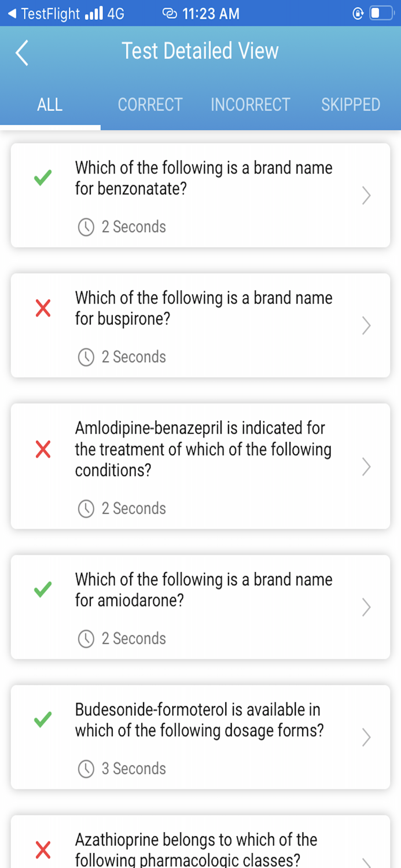Click the clock icon next to 2 Seconds on benzonatate
The width and height of the screenshot is (401, 868).
coord(86,227)
